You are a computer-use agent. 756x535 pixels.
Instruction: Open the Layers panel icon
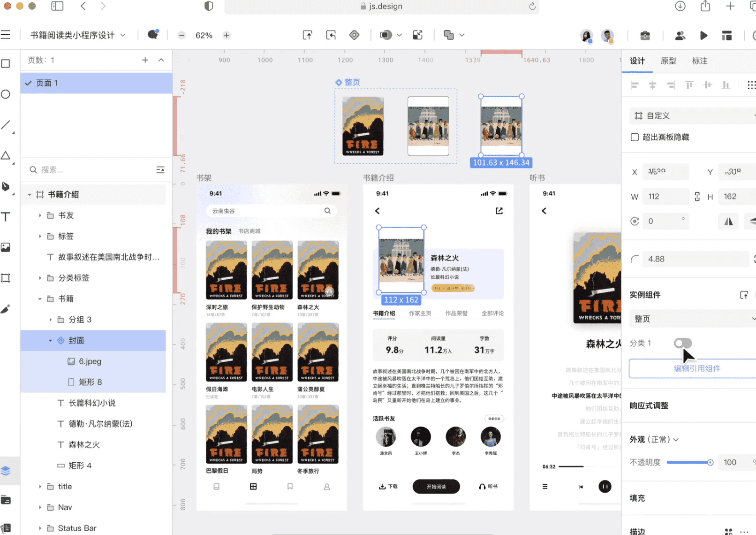click(6, 471)
